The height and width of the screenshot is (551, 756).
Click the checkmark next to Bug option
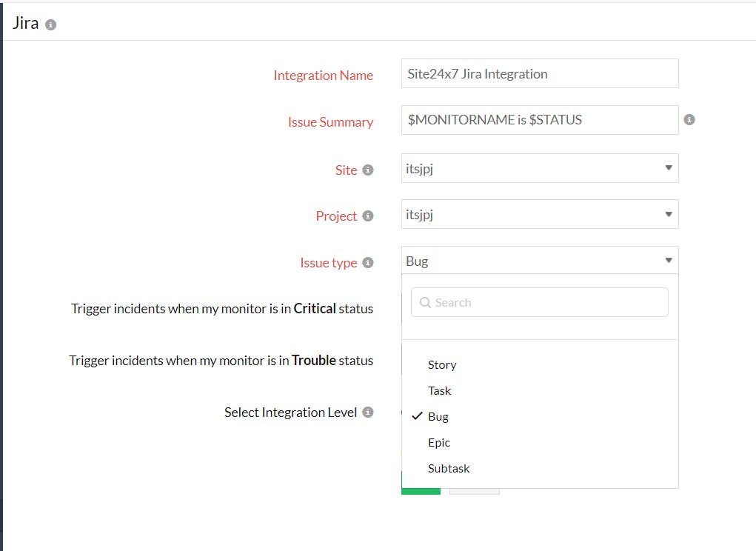click(417, 416)
